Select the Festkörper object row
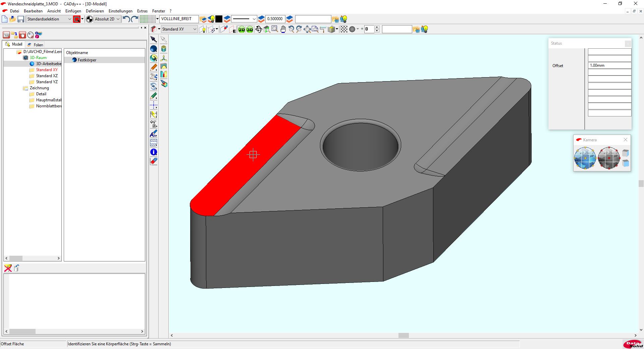Image resolution: width=644 pixels, height=349 pixels. point(105,60)
